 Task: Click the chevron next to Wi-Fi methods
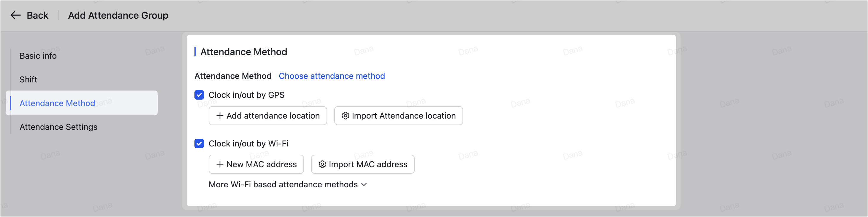(x=364, y=184)
